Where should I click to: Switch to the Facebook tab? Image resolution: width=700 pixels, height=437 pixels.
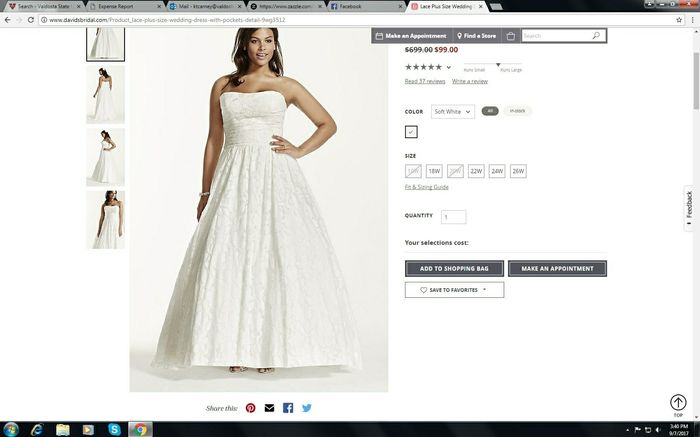(x=367, y=6)
